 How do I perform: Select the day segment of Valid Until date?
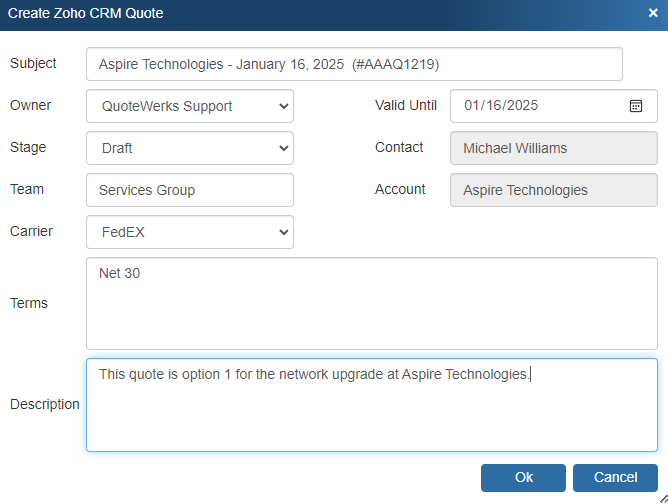[x=494, y=106]
